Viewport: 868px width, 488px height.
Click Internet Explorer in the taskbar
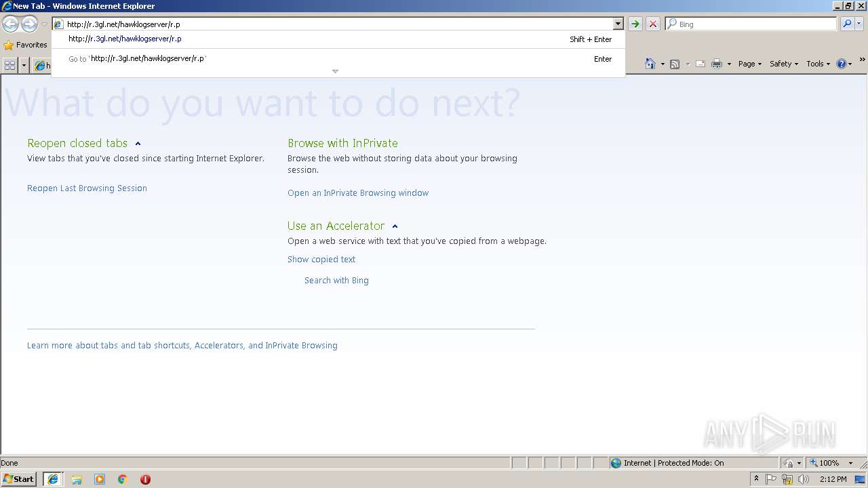tap(53, 479)
